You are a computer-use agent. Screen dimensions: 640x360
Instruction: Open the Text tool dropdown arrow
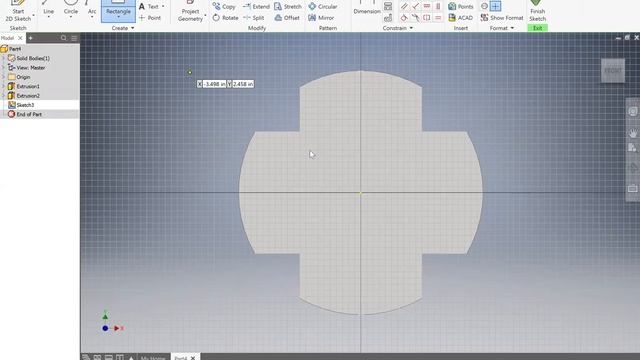coord(163,7)
